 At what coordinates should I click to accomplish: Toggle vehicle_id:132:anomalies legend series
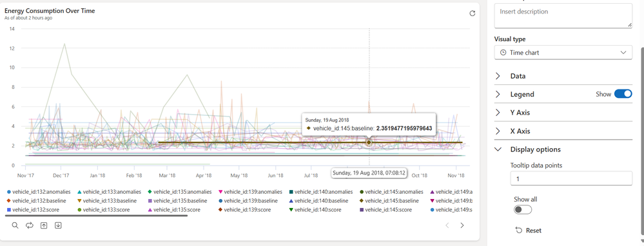(39, 191)
